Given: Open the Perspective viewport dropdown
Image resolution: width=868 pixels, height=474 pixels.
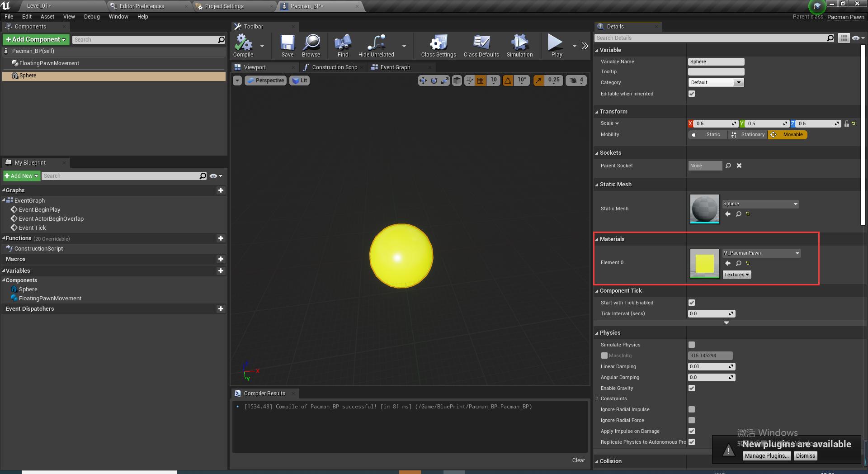Looking at the screenshot, I should 265,80.
